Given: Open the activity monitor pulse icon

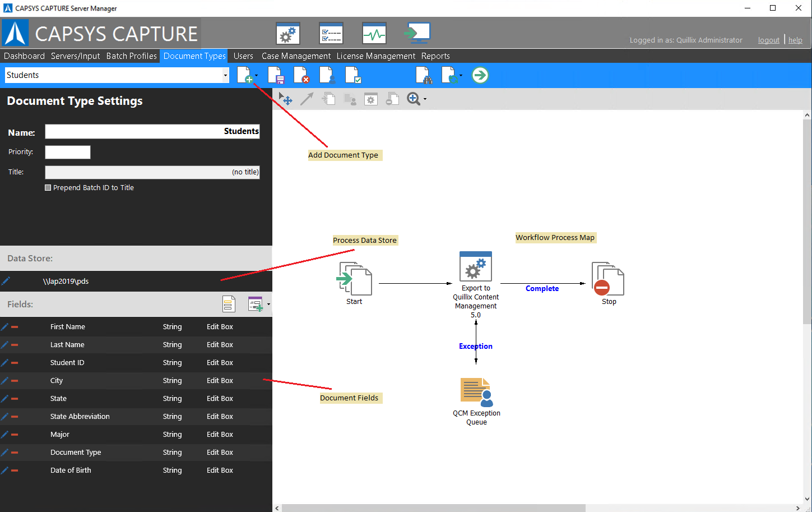Looking at the screenshot, I should [x=374, y=34].
